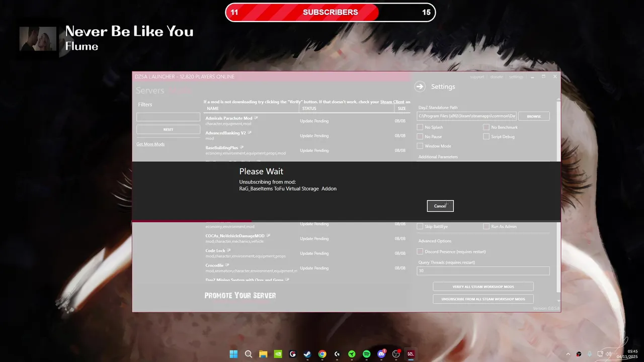Viewport: 644px width, 362px height.
Task: Open File Explorer from taskbar
Action: (x=263, y=354)
